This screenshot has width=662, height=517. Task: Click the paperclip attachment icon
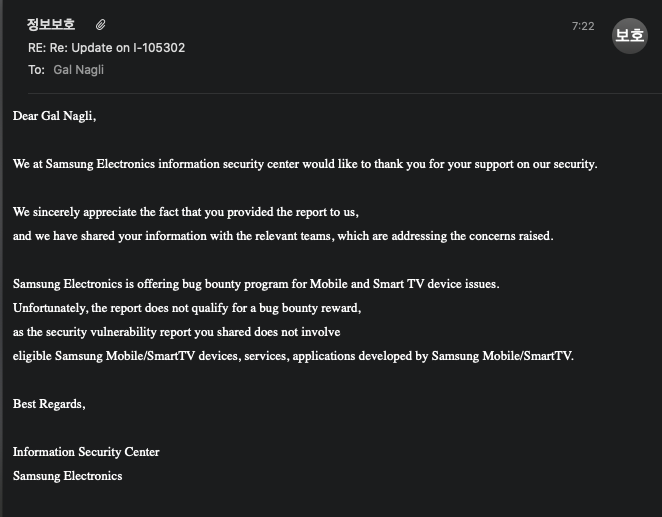point(101,25)
